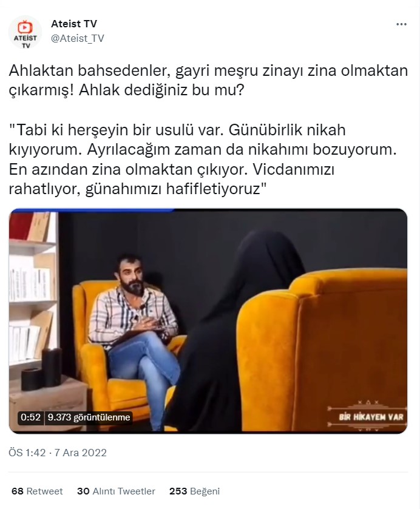This screenshot has width=420, height=509.
Task: Click the Ateist TV display name
Action: (74, 24)
